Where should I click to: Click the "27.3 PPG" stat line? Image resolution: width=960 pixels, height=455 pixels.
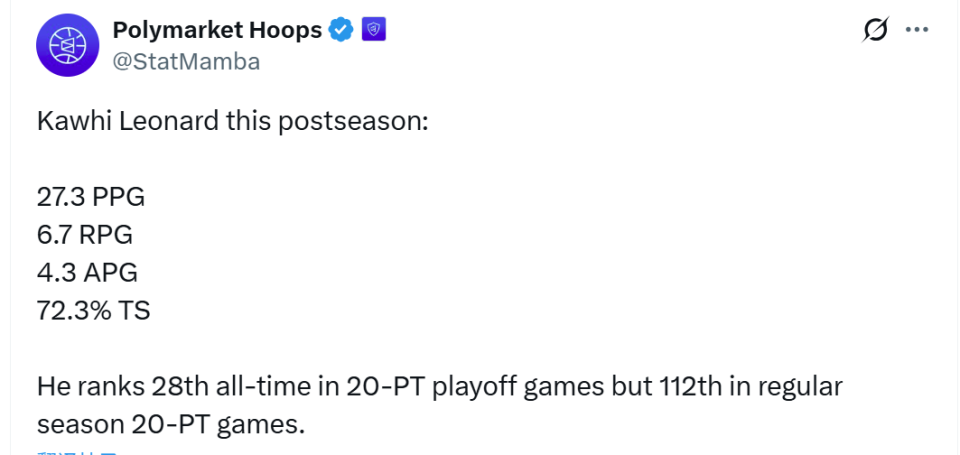tap(91, 196)
